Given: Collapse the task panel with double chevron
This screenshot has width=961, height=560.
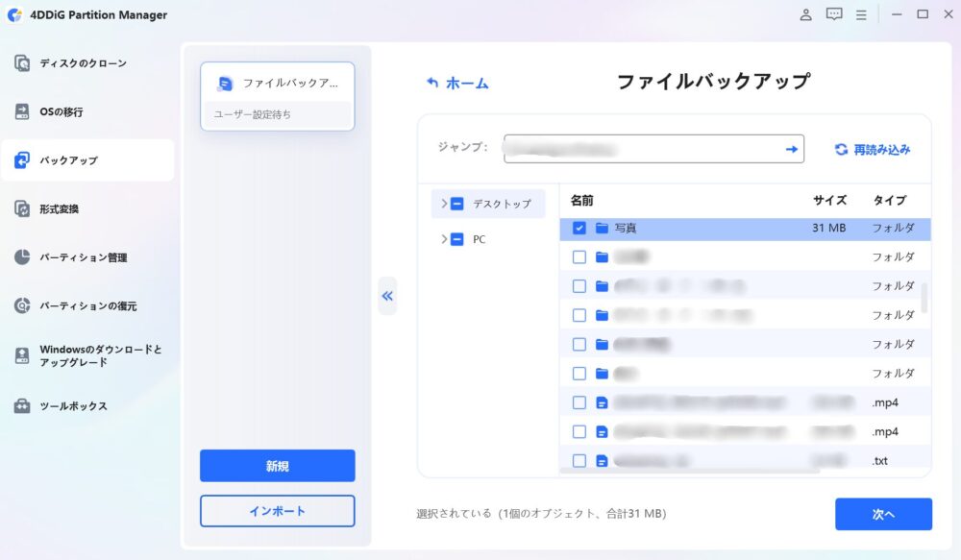Looking at the screenshot, I should (x=387, y=296).
